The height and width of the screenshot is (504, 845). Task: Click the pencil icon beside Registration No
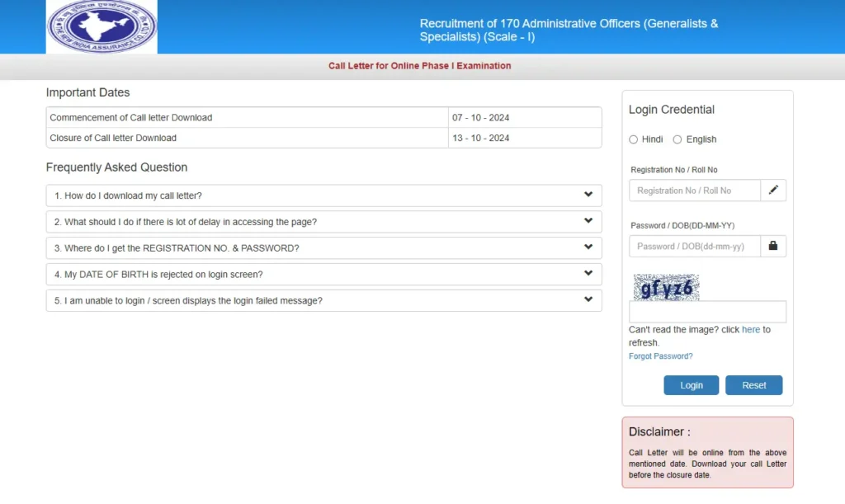[773, 191]
